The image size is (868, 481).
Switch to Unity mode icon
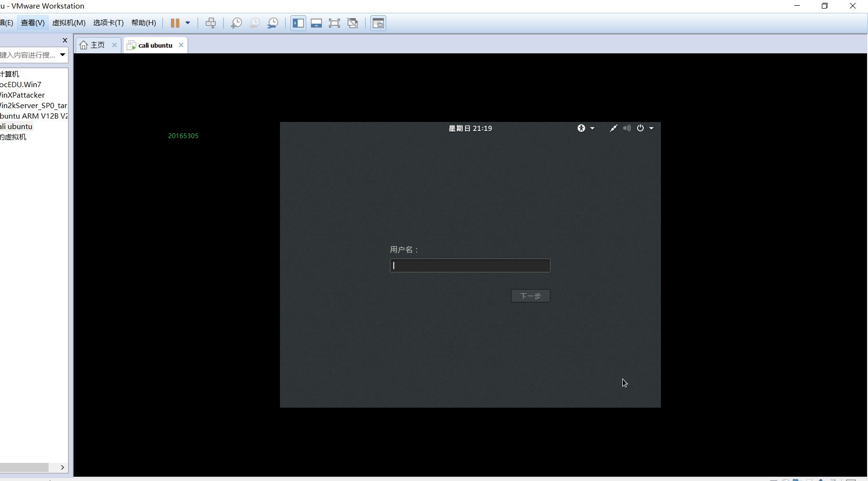click(x=353, y=23)
